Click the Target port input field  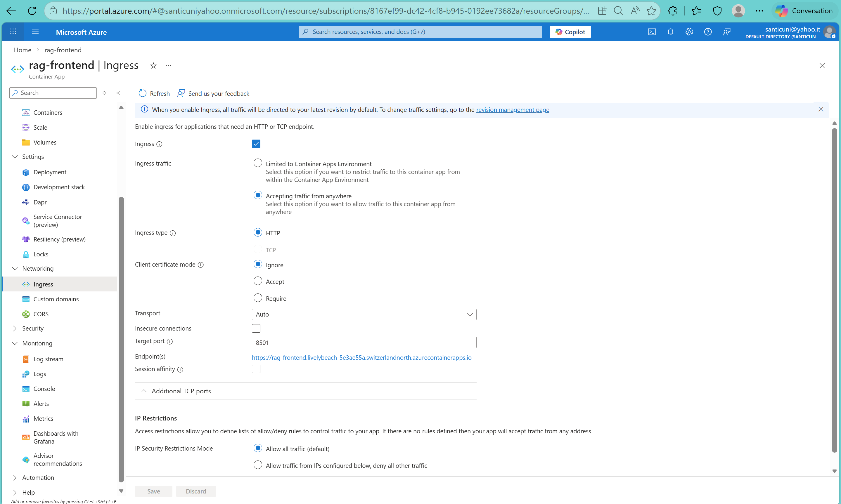point(364,342)
